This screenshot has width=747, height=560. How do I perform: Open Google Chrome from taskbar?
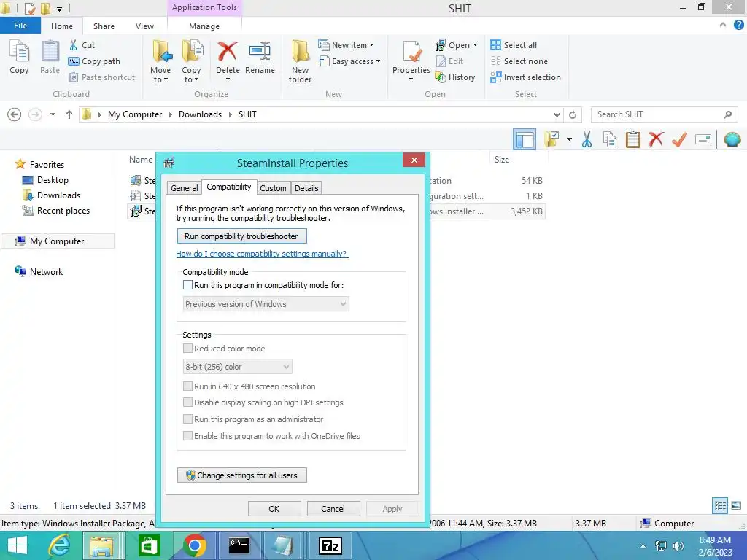[194, 545]
